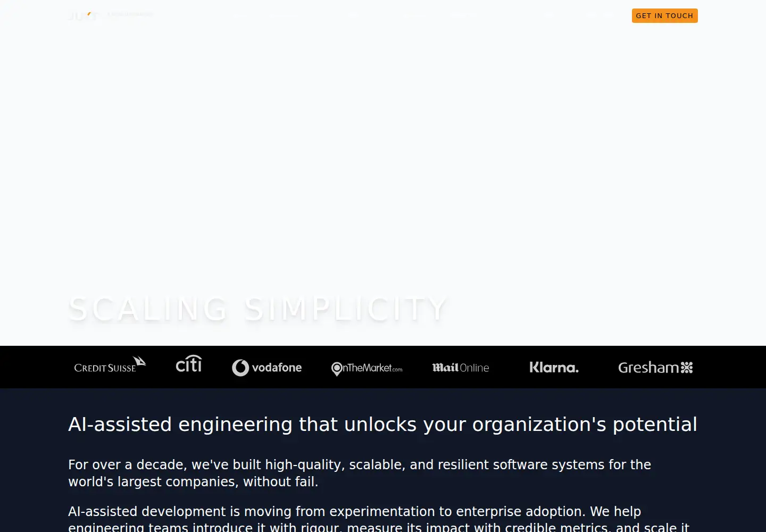Click the Gresham logo
The height and width of the screenshot is (532, 766).
tap(655, 368)
